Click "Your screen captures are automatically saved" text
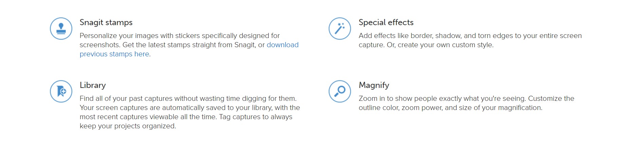Viewport: 644px width, 147px height. [x=149, y=108]
